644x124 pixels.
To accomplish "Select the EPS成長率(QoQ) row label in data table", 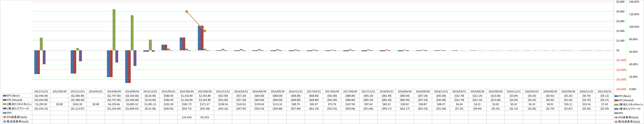I will coord(17,117).
